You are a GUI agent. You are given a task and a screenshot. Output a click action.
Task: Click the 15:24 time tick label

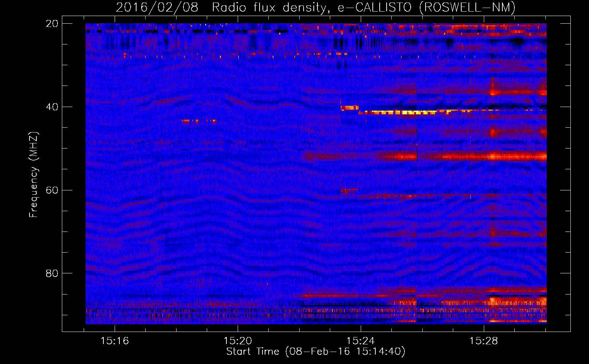coord(361,341)
